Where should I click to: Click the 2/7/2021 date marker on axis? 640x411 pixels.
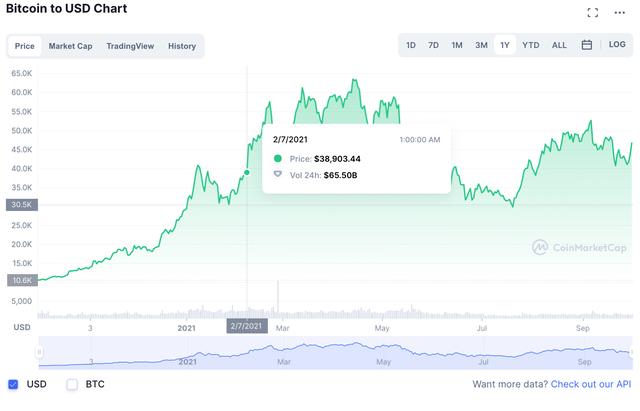[246, 326]
